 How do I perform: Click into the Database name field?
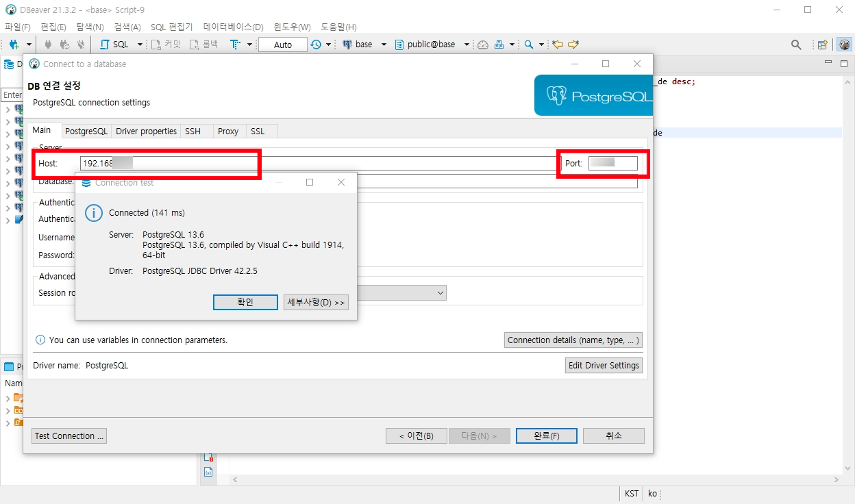[497, 181]
